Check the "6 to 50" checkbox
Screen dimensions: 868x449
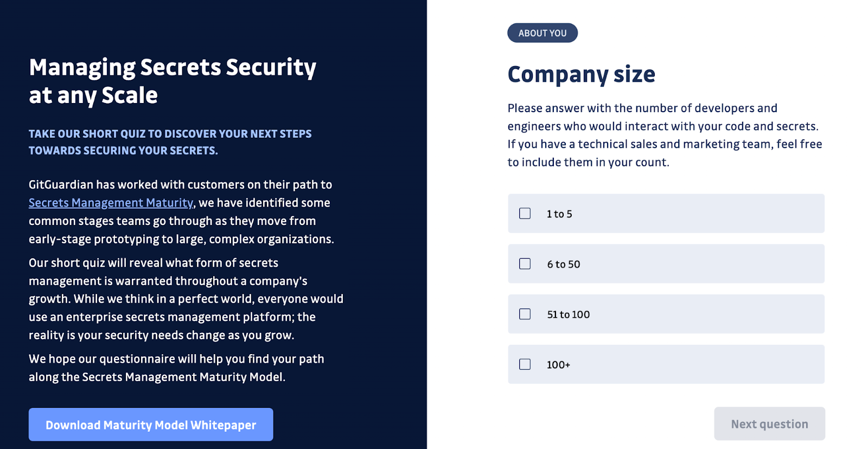[x=524, y=264]
